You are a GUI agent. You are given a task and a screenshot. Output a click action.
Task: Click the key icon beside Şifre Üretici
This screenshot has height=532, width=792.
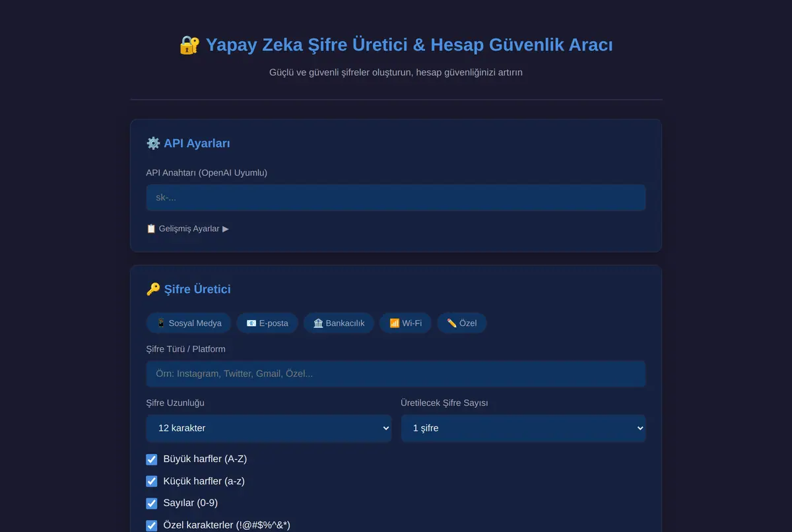(x=153, y=289)
